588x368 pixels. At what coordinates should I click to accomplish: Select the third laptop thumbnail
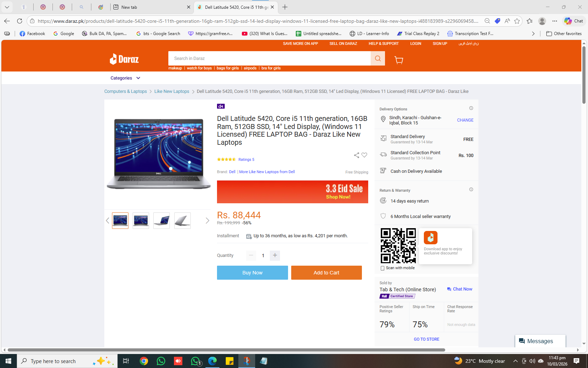coord(162,220)
